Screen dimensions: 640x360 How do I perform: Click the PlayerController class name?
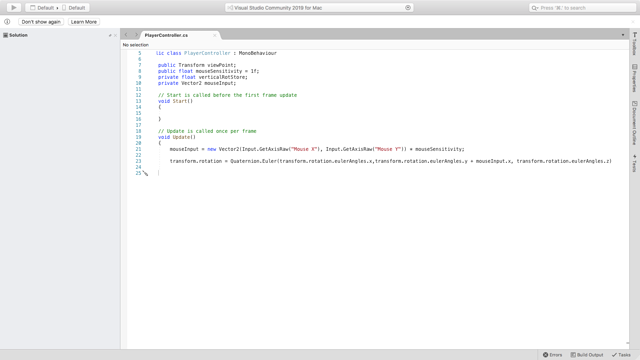tap(207, 53)
